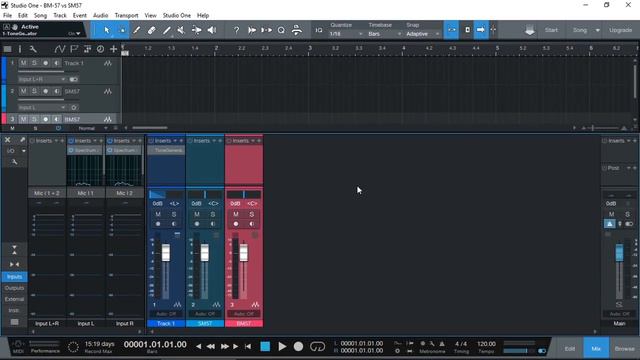The width and height of the screenshot is (640, 360).
Task: Show Outputs in mixer panel
Action: 14,288
